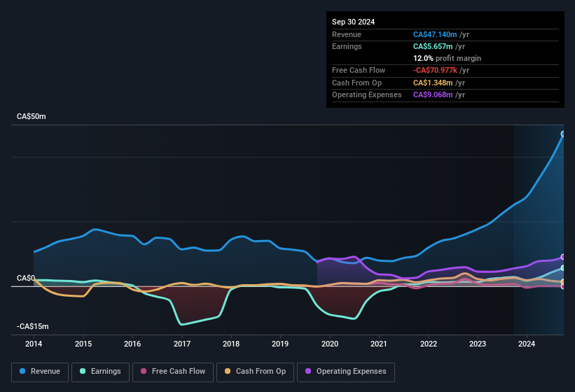
Task: Click the orange Cash From Op endpoint marker
Action: (x=563, y=281)
